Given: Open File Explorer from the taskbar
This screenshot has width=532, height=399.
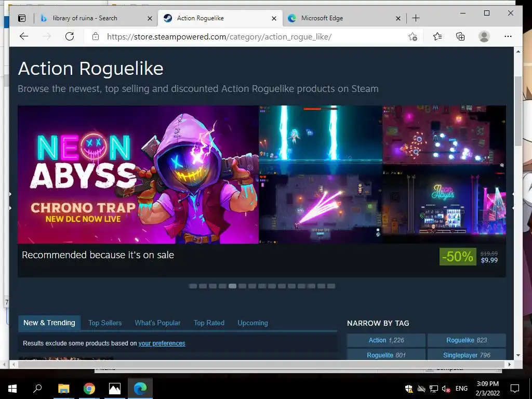Looking at the screenshot, I should point(63,389).
